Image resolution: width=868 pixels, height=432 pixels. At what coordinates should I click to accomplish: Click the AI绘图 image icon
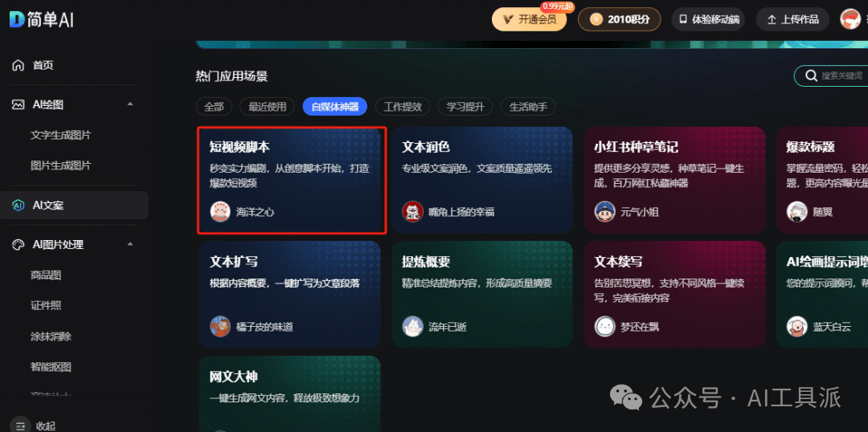[x=18, y=104]
